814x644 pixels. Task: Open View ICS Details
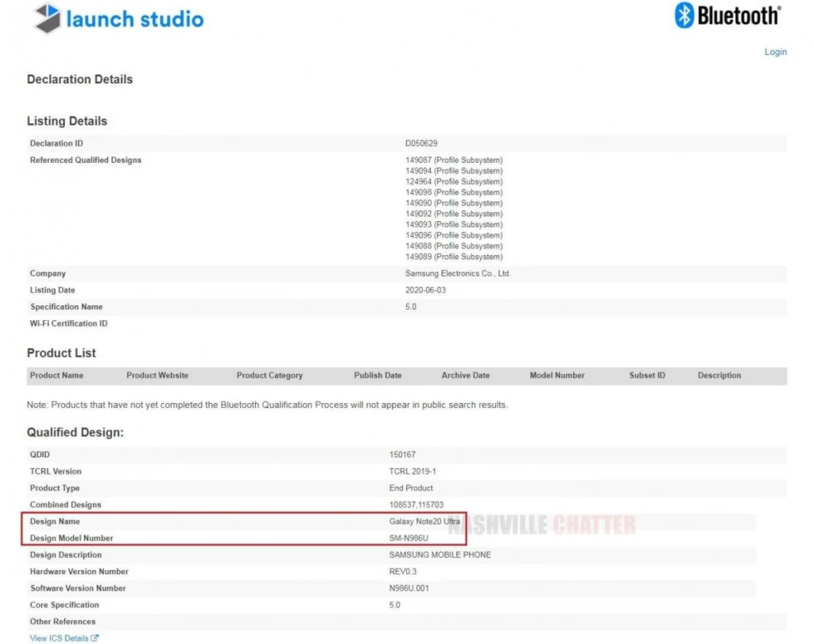(x=60, y=638)
